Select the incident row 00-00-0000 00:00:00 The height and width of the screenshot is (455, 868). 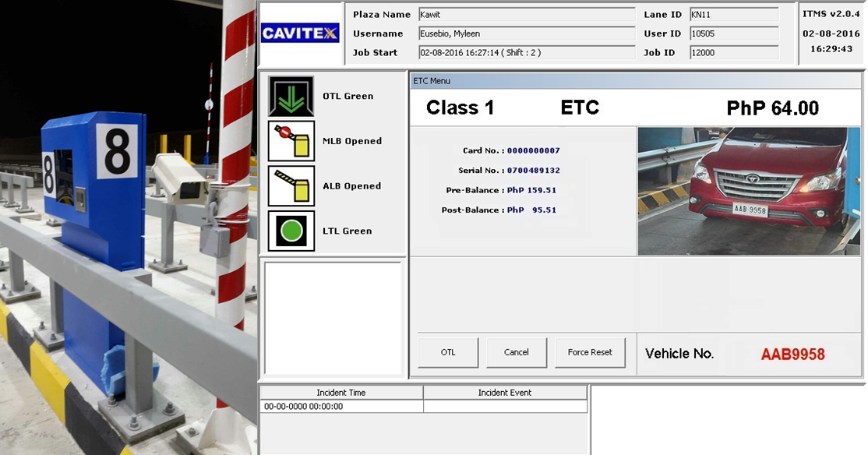pyautogui.click(x=424, y=406)
